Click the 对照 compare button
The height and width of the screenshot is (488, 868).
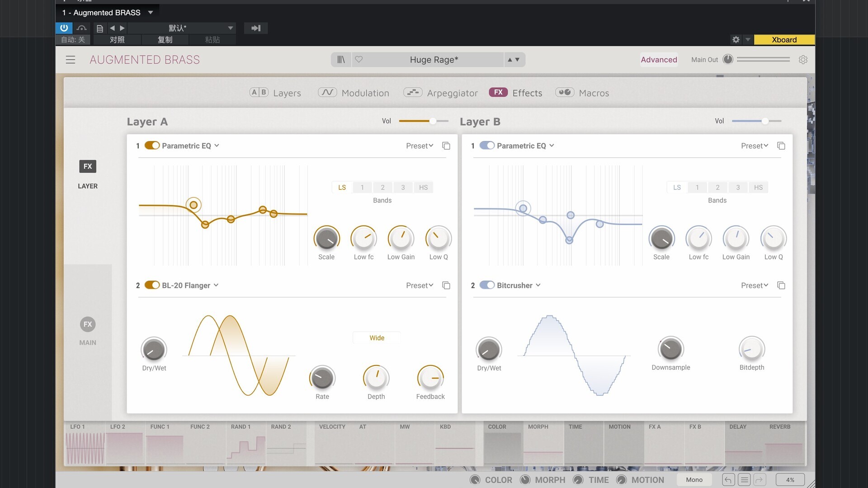pos(117,40)
